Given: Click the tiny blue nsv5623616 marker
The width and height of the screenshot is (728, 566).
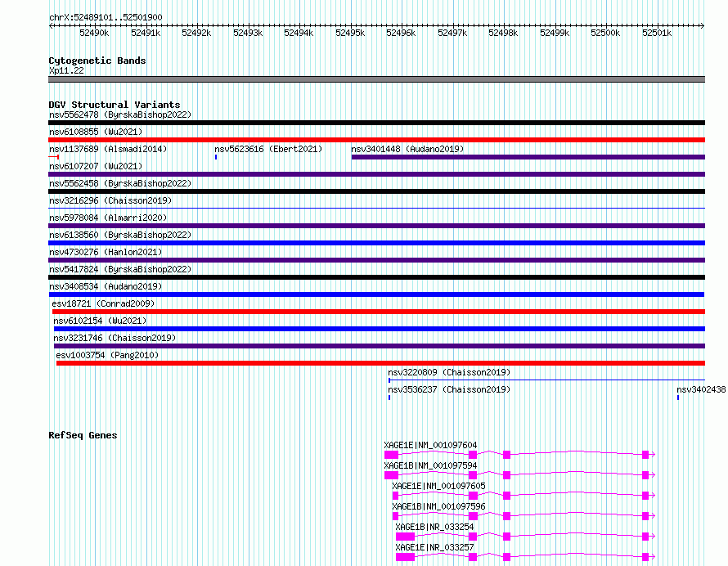Looking at the screenshot, I should (x=216, y=157).
